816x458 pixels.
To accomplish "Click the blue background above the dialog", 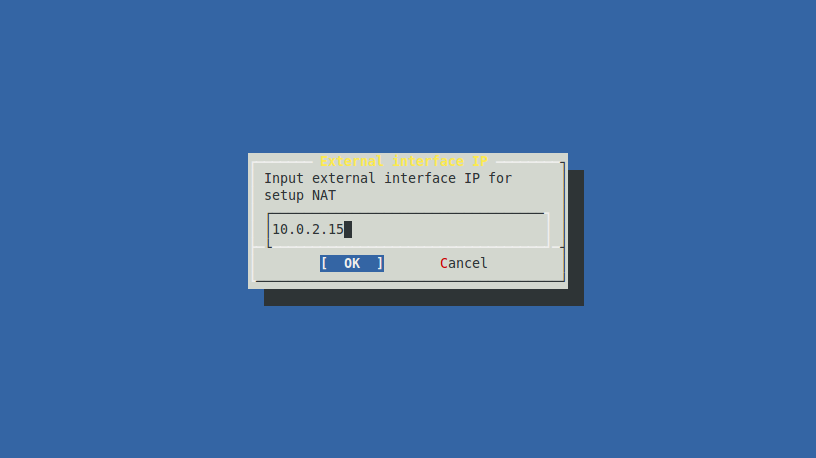I will (408, 78).
